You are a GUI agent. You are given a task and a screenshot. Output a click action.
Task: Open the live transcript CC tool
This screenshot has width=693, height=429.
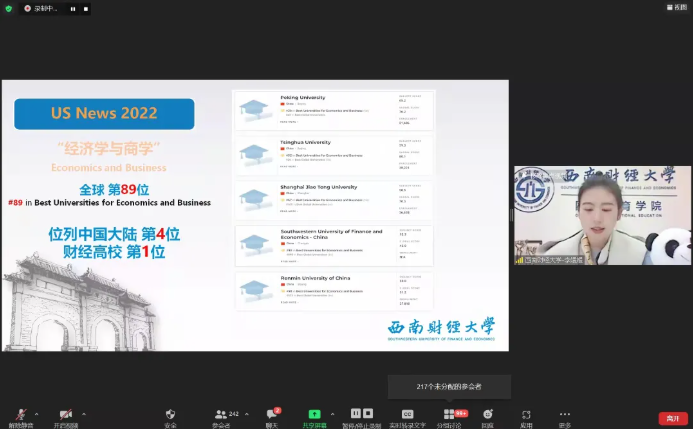tap(407, 415)
